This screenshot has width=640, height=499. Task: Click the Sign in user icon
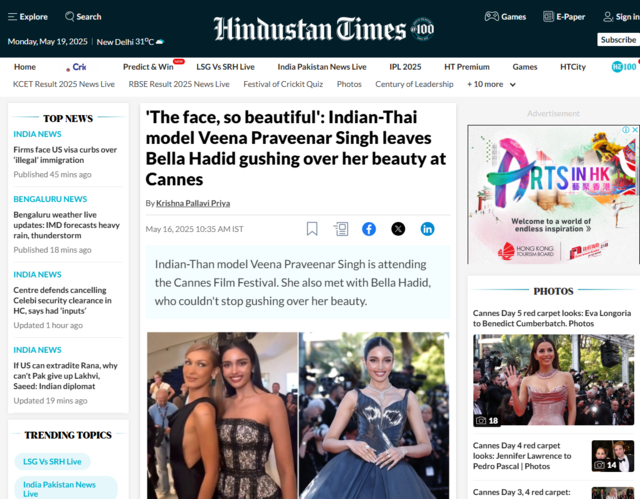coord(608,17)
